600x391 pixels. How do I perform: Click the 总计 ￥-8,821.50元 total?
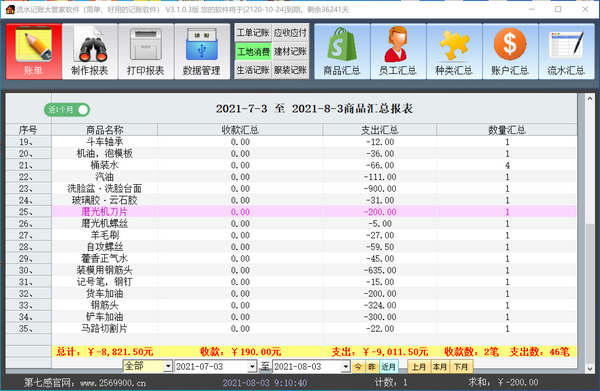pos(104,352)
